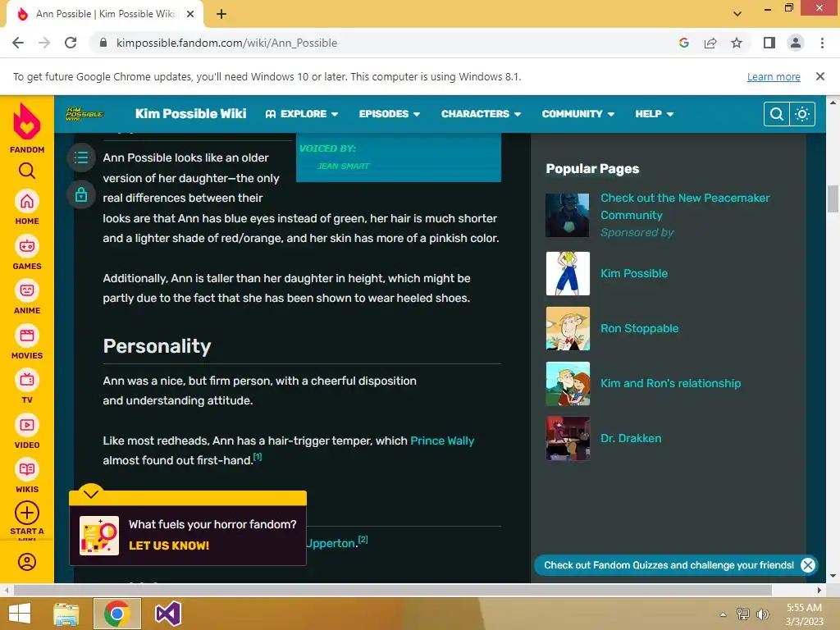Open the wiki search magnifier button
840x630 pixels.
776,114
